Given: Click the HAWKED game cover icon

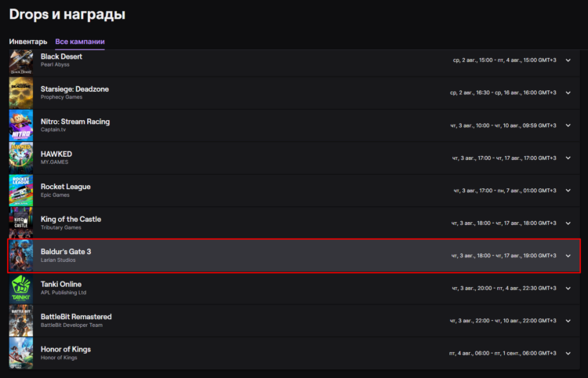Looking at the screenshot, I should [x=20, y=158].
